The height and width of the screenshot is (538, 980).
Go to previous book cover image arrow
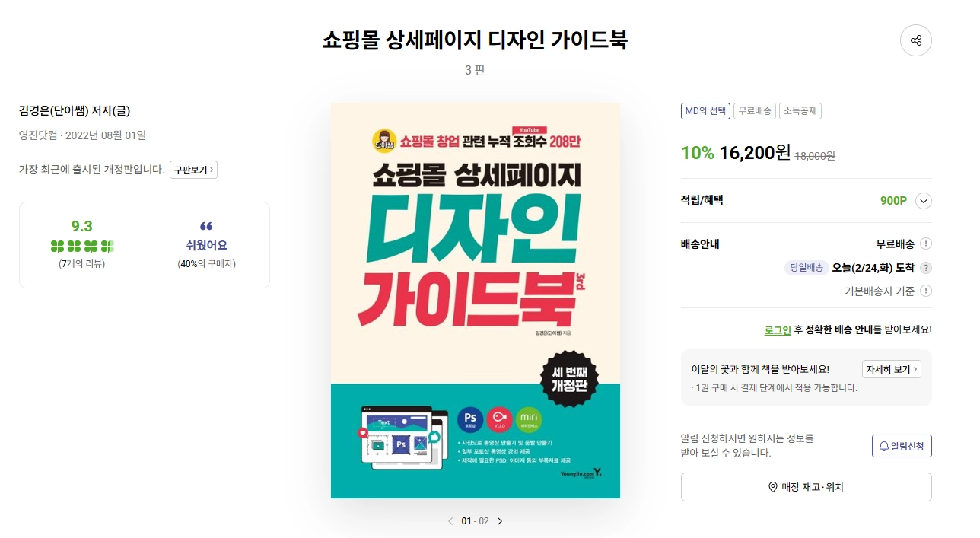(x=450, y=521)
